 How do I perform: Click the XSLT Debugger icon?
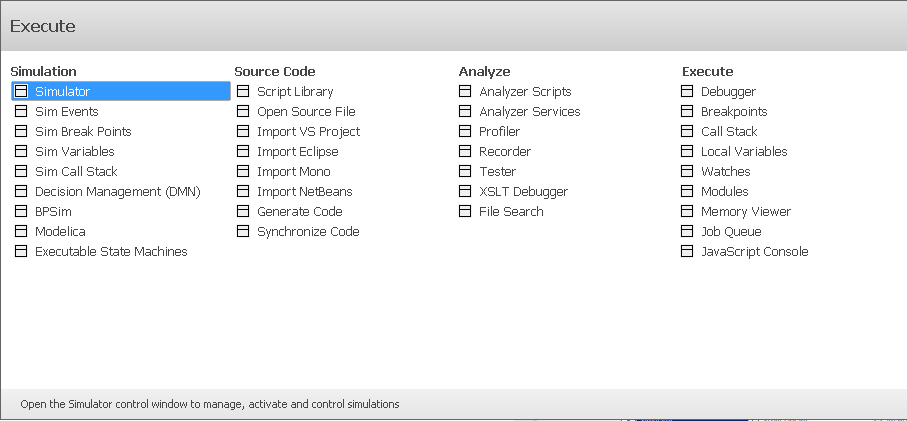(465, 192)
